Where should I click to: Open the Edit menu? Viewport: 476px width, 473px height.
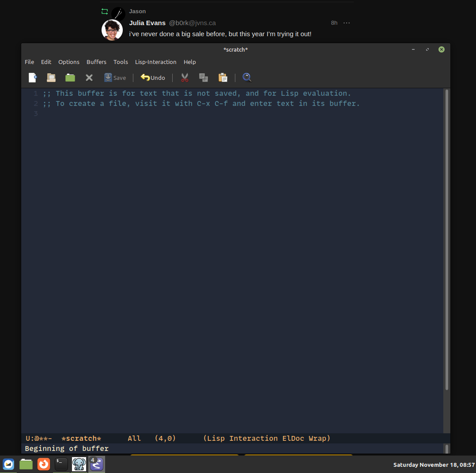click(46, 62)
